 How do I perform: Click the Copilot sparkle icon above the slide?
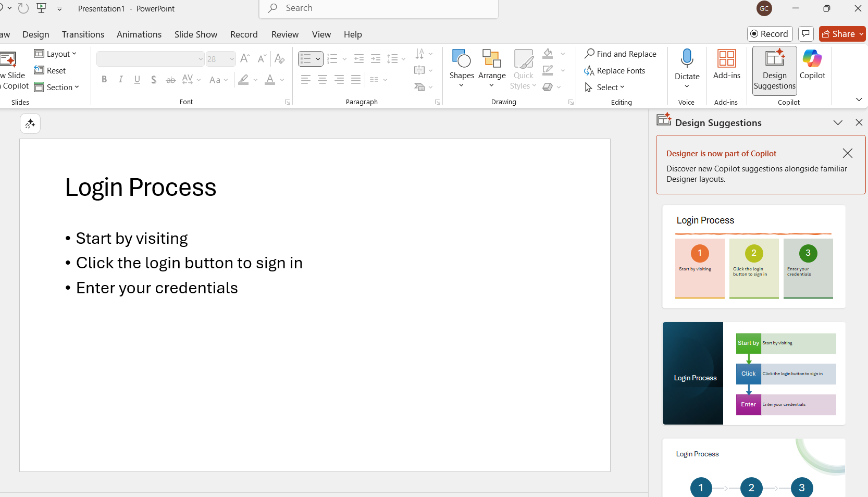30,123
